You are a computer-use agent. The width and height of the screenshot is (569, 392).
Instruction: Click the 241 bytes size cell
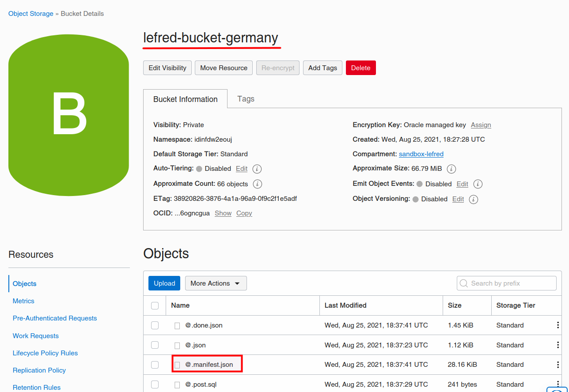point(462,384)
